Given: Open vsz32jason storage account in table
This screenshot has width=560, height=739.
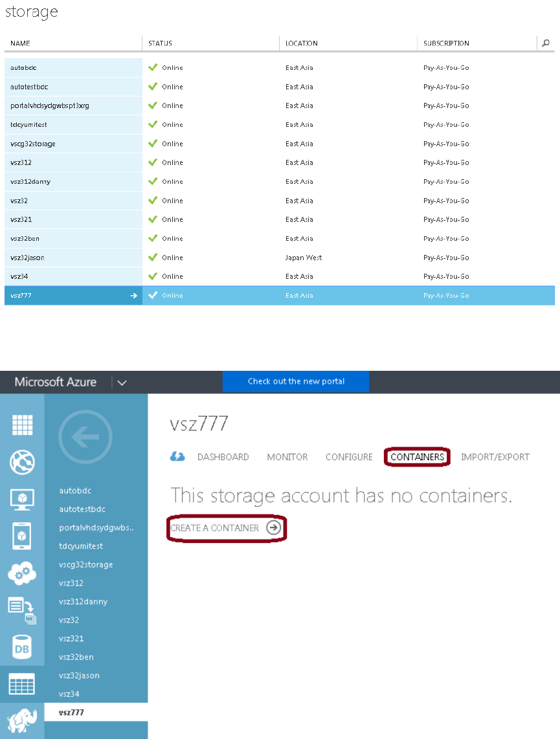Looking at the screenshot, I should coord(27,258).
